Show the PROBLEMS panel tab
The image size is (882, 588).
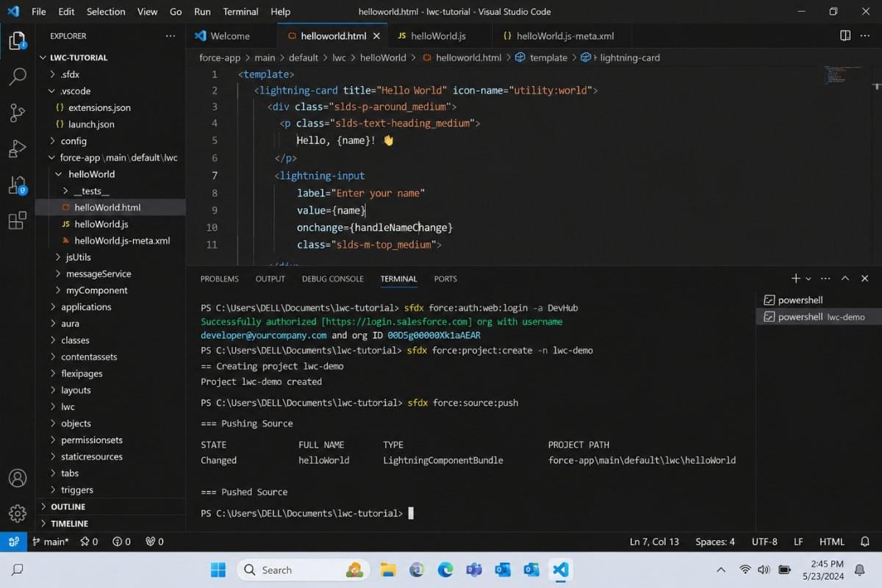click(x=219, y=279)
